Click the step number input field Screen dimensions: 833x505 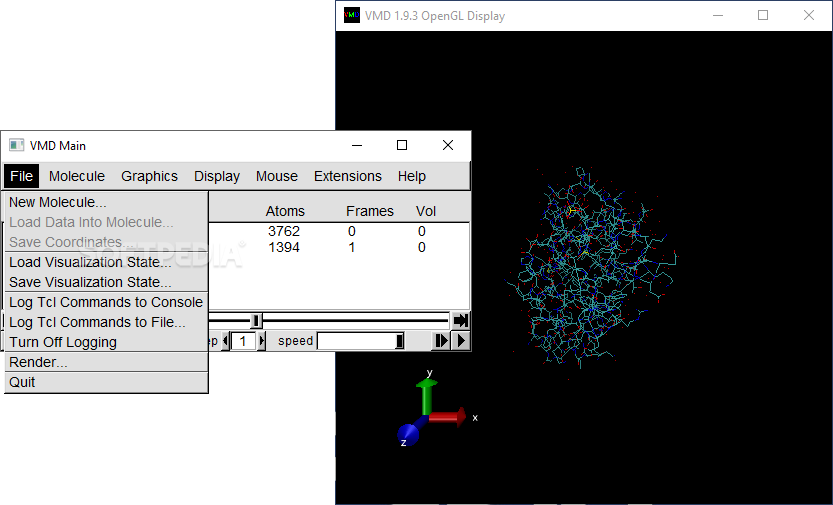[243, 341]
